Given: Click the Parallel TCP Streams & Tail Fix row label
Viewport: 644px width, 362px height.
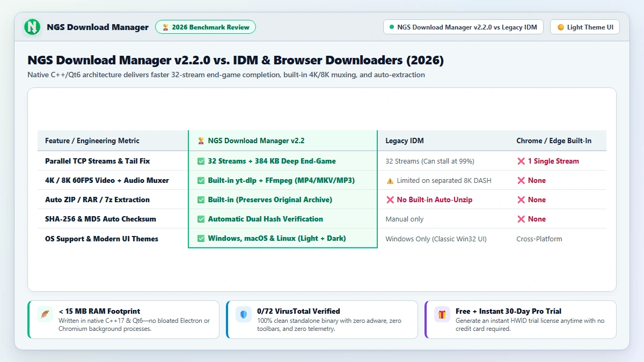Looking at the screenshot, I should pos(98,161).
